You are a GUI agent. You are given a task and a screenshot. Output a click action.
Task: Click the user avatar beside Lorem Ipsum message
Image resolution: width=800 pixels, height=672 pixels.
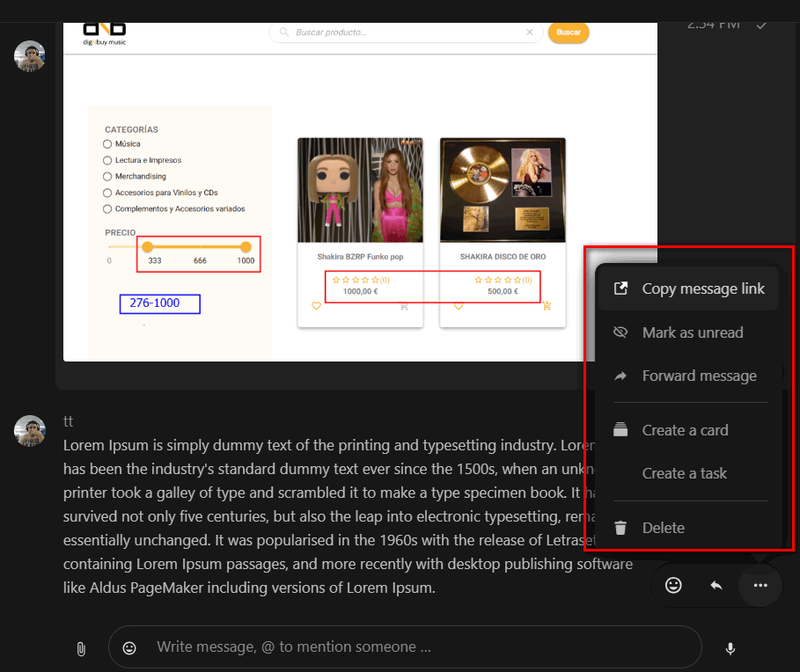tap(30, 431)
